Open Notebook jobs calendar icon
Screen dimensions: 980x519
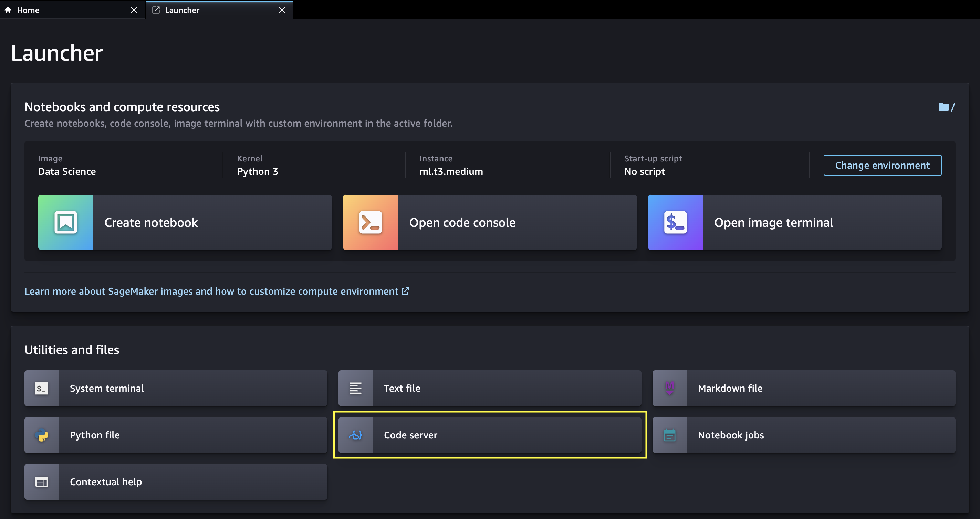669,435
